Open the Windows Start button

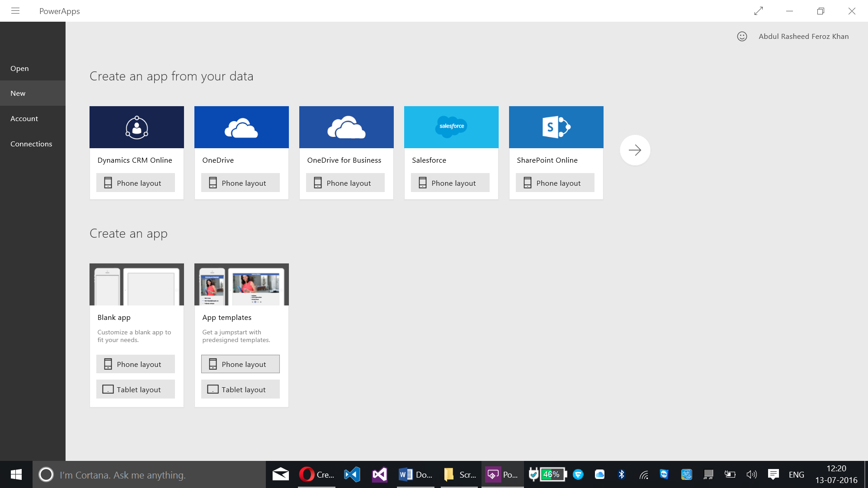coord(16,474)
